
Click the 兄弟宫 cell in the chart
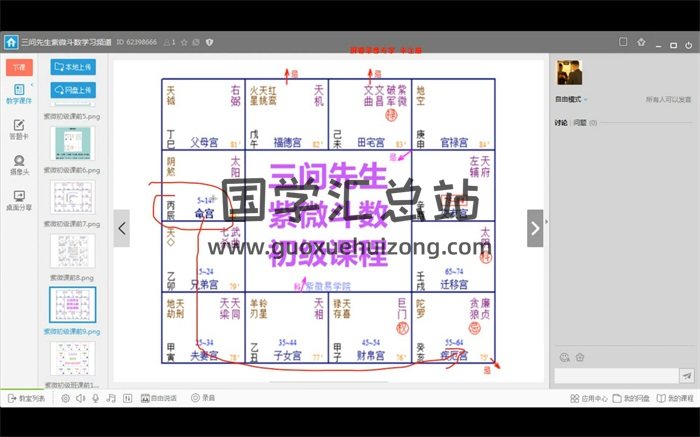[x=203, y=257]
